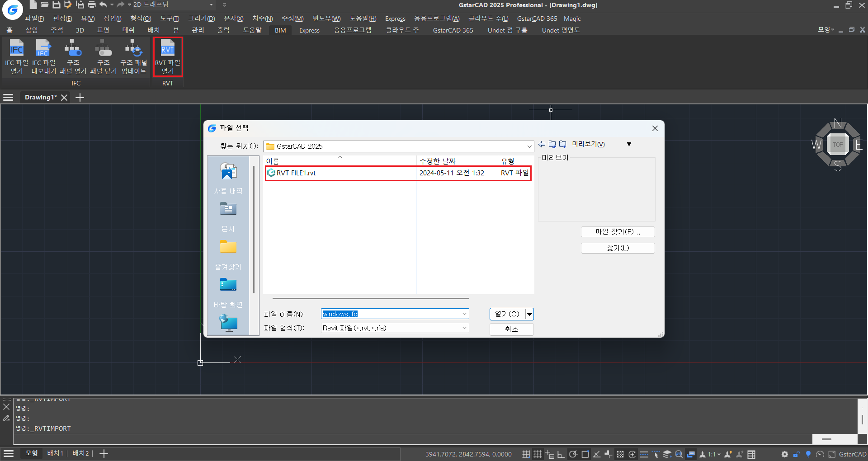The image size is (868, 461).
Task: Click the IFC 파일 내보내기 ribbon icon
Action: coord(43,57)
